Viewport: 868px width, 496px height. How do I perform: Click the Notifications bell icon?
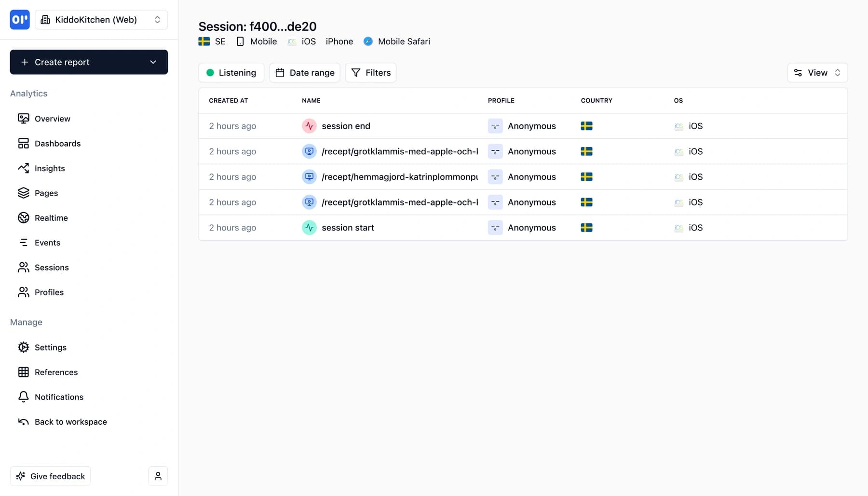[x=24, y=397]
